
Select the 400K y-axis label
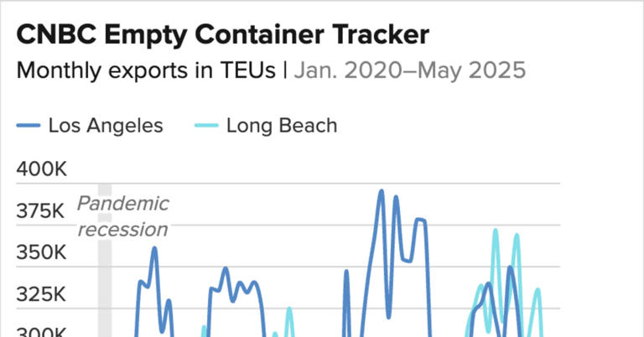42,170
